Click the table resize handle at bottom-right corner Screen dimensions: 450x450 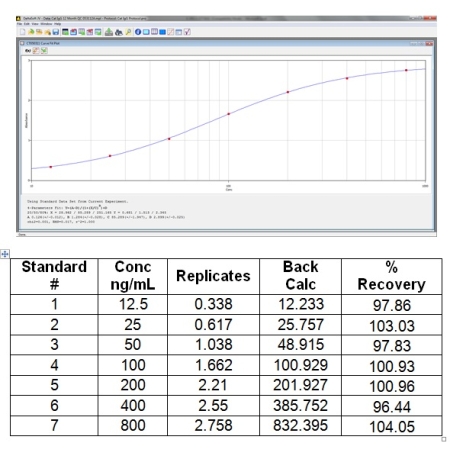point(444,439)
